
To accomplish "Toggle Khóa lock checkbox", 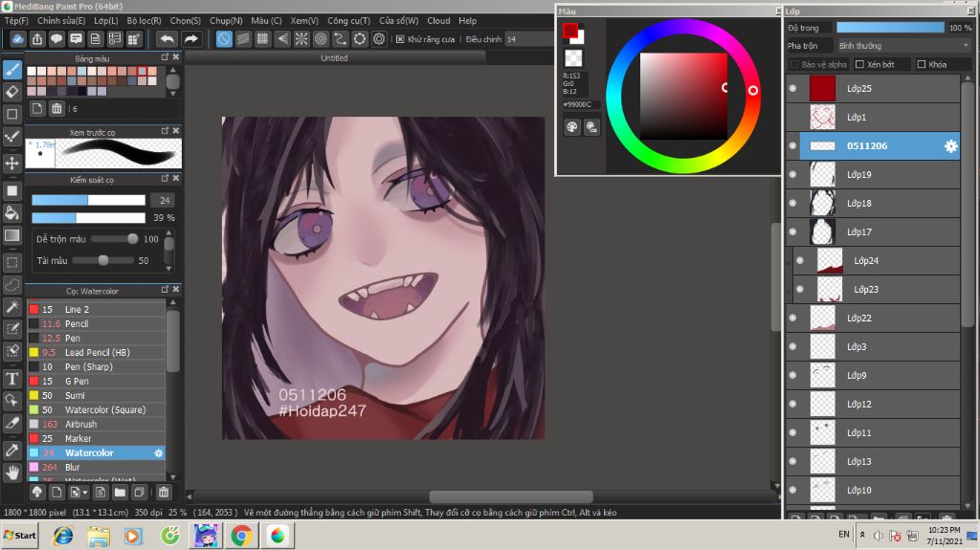I will 921,64.
